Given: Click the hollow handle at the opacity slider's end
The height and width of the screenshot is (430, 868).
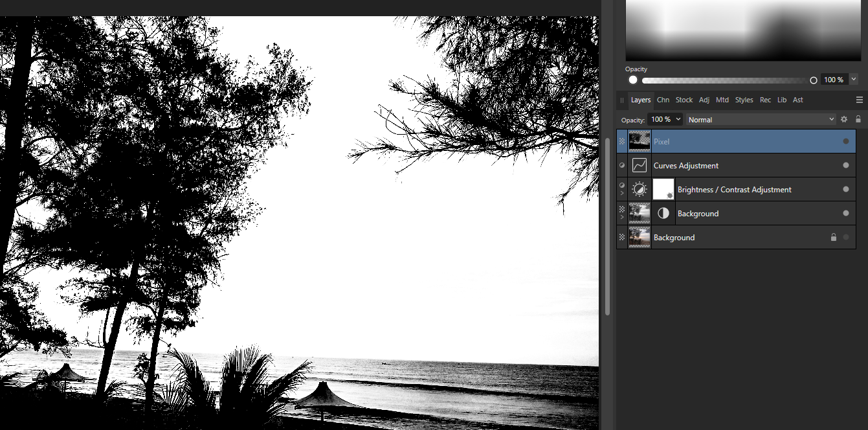Looking at the screenshot, I should coord(814,80).
